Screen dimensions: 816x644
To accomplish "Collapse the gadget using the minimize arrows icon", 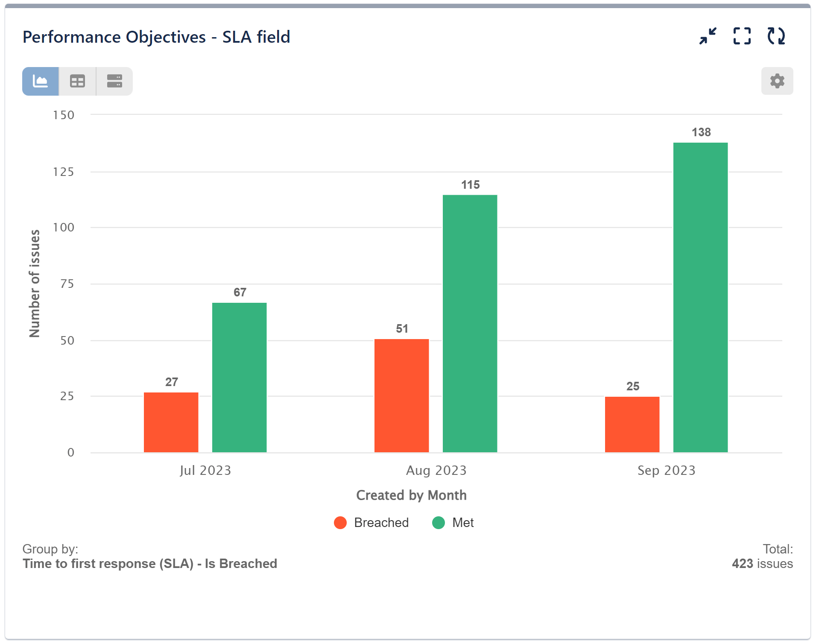I will point(708,36).
